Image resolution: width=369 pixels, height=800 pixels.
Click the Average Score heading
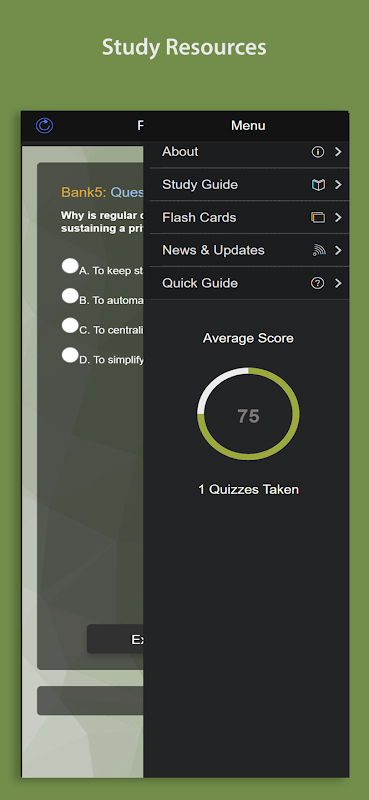(249, 338)
